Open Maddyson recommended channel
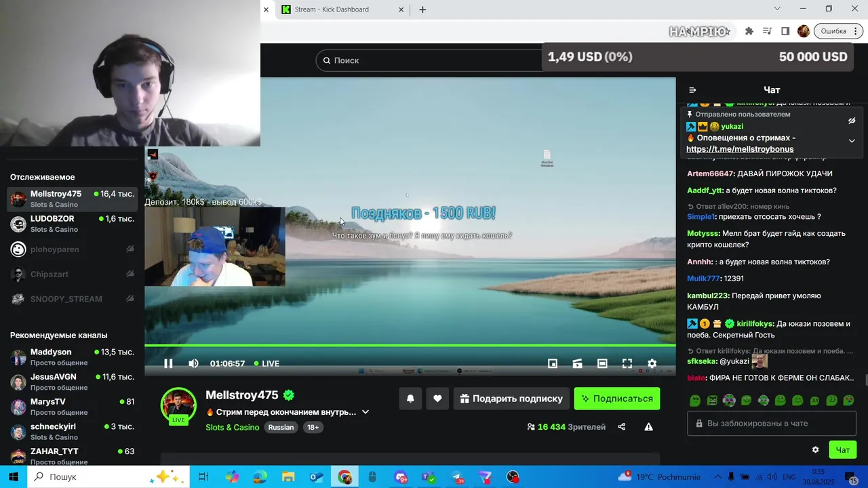Image resolution: width=868 pixels, height=488 pixels. click(72, 357)
